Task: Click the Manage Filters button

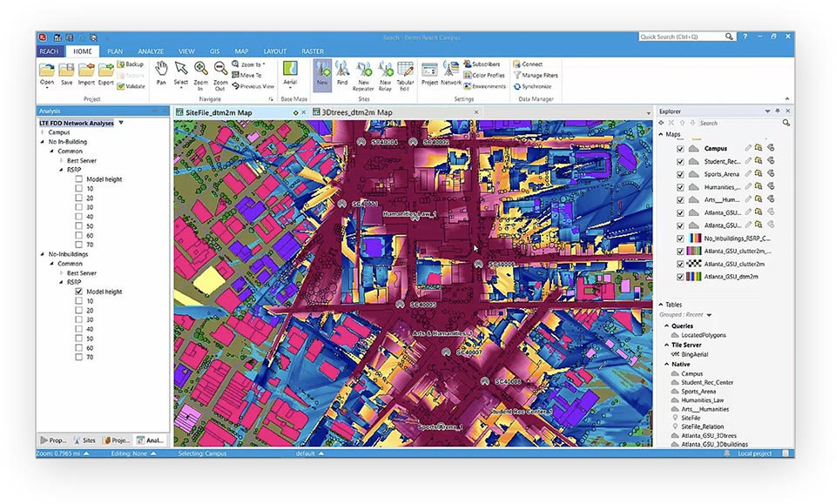Action: 536,75
